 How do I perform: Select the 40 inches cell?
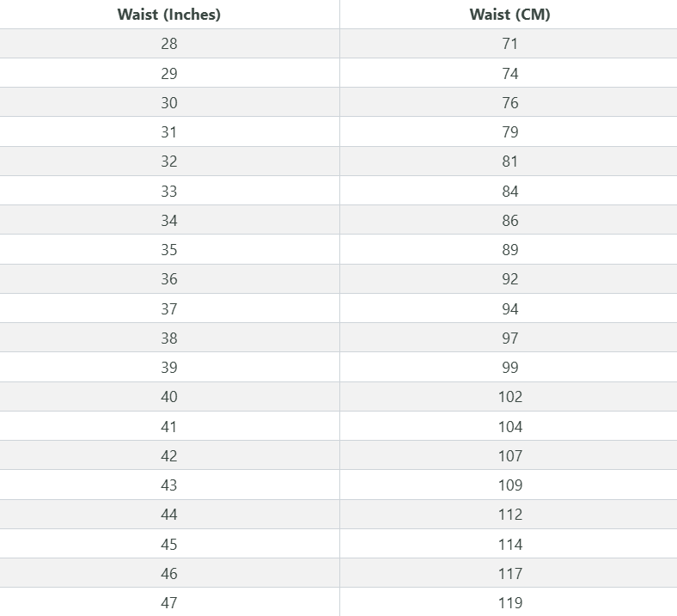pos(169,397)
